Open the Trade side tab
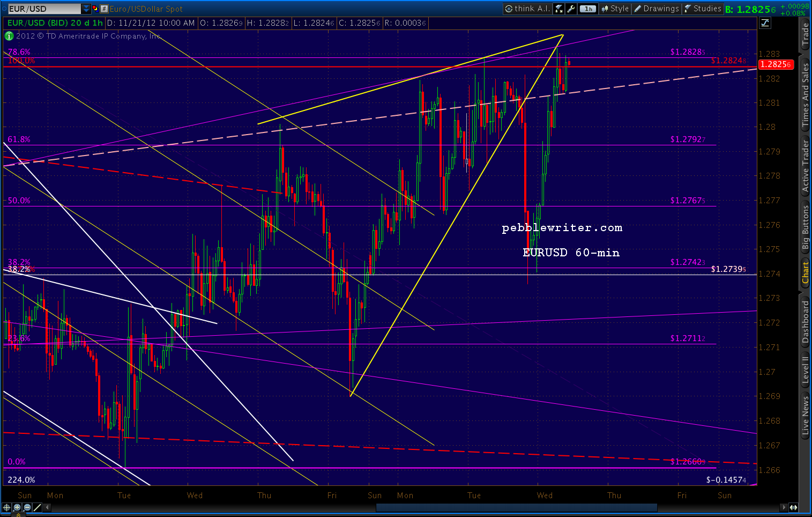Viewport: 812px width, 517px height. click(x=805, y=34)
